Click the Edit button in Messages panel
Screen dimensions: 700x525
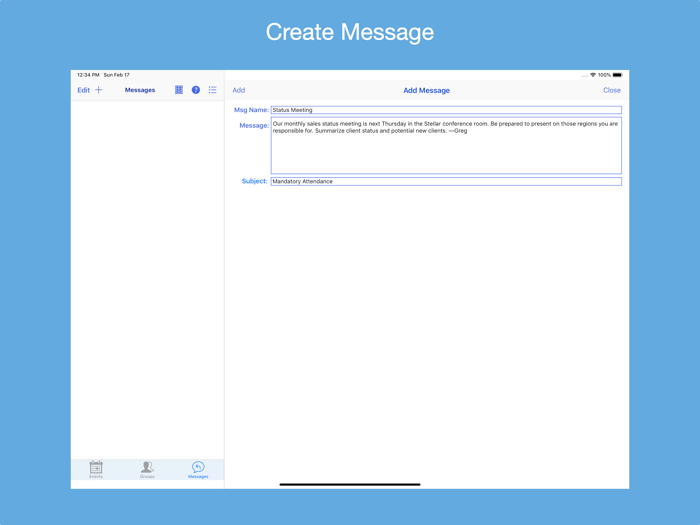pos(83,90)
